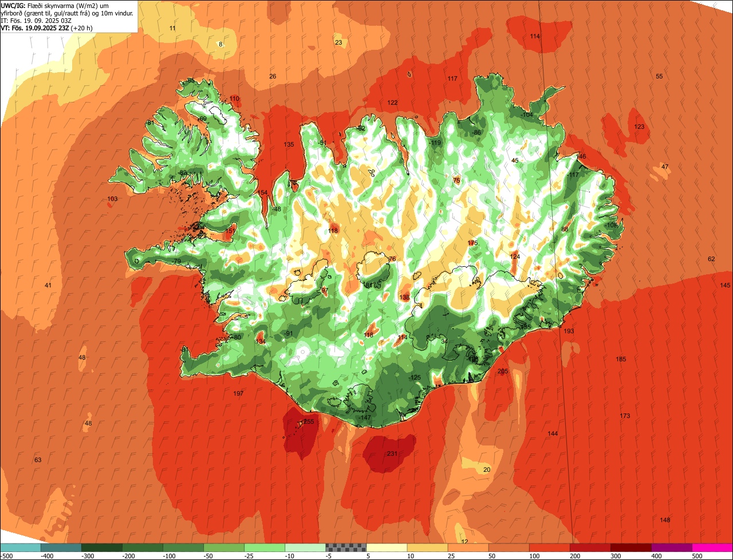Click the map value "63" in the lower left

[38, 460]
